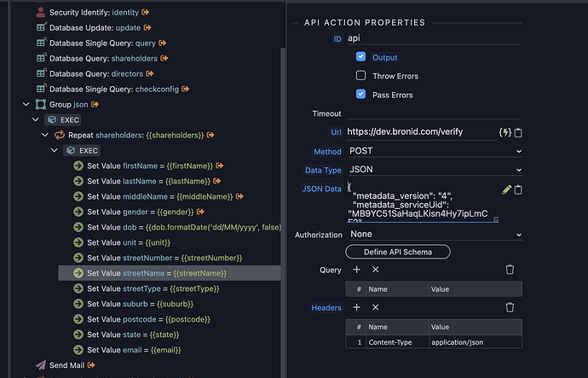Click output arrow next to middleName value
588x378 pixels.
239,197
